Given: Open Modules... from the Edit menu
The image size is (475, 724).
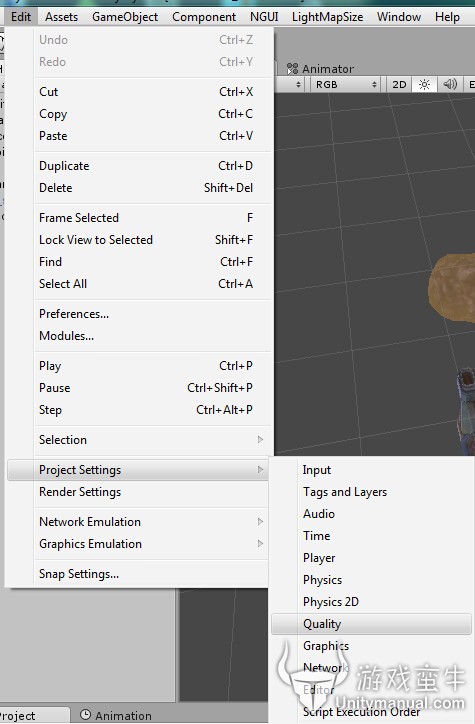Looking at the screenshot, I should 146,336.
